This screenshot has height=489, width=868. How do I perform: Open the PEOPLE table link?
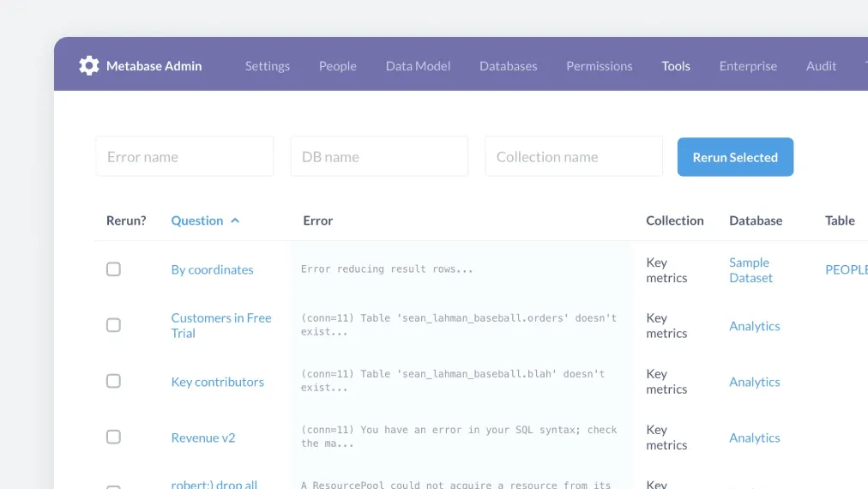tap(846, 269)
